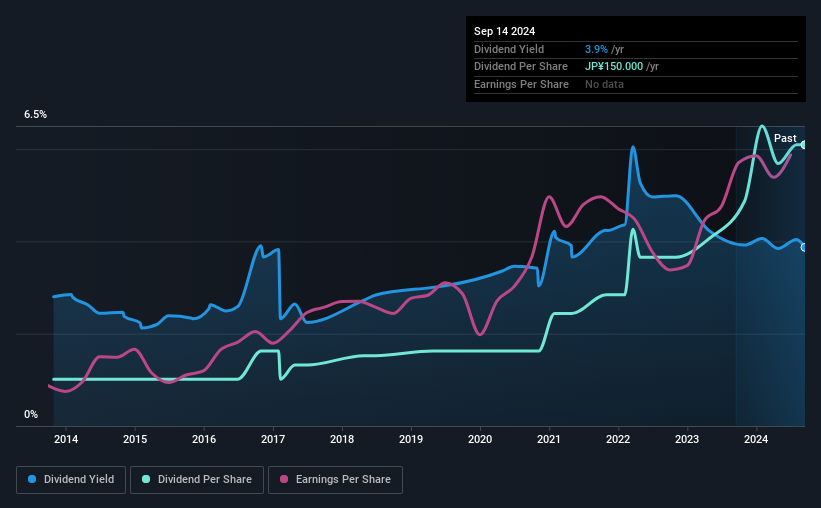821x508 pixels.
Task: Click the pink Earnings Per Share legend dot
Action: (x=284, y=479)
